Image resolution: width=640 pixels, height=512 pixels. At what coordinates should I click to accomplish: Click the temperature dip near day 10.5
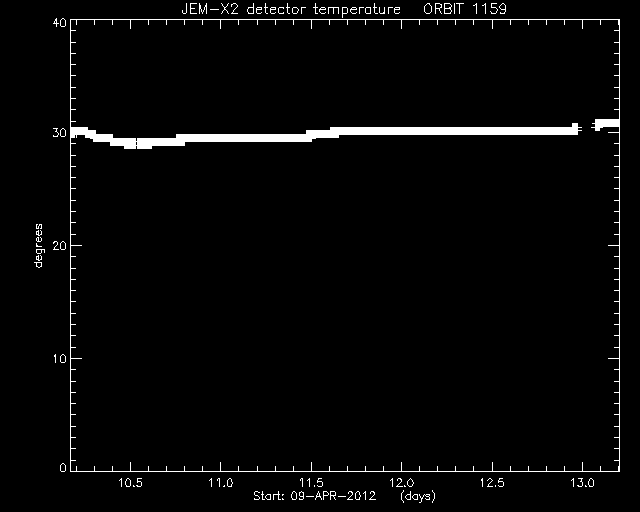click(138, 143)
